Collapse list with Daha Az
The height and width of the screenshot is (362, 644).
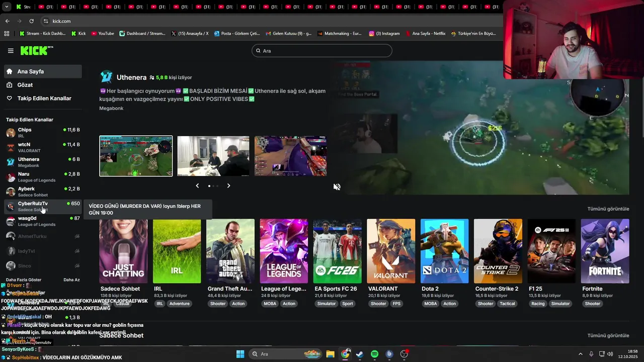pos(71,280)
